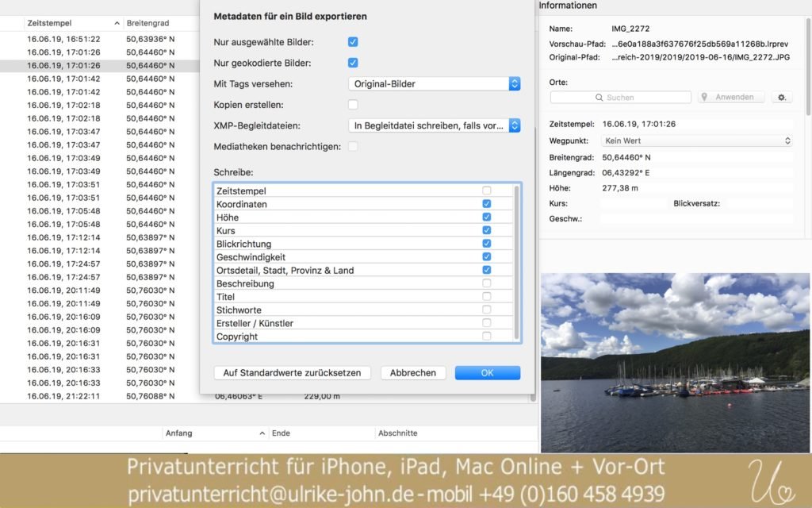Cancel the dialog with the Abbrechen button
Image resolution: width=812 pixels, height=508 pixels.
(412, 372)
